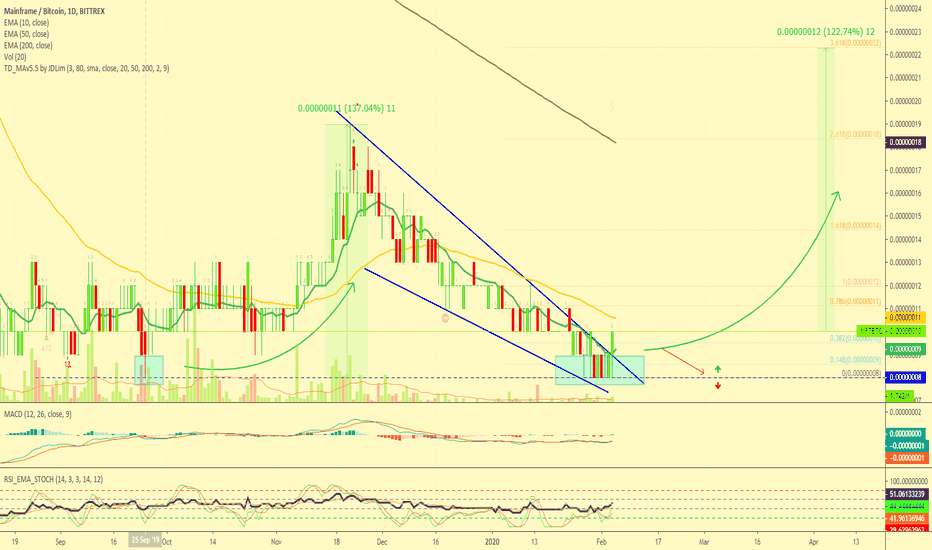Click the 0.00000016 price scale tick

[x=907, y=193]
